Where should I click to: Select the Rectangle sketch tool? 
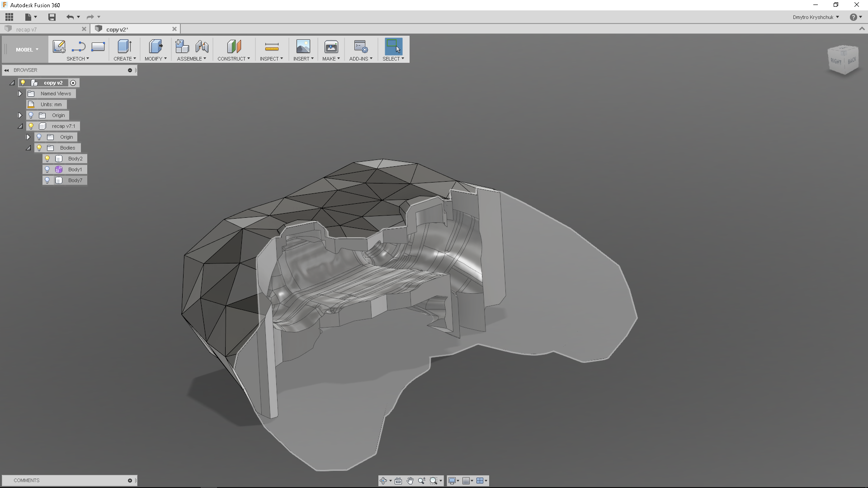pos(98,47)
